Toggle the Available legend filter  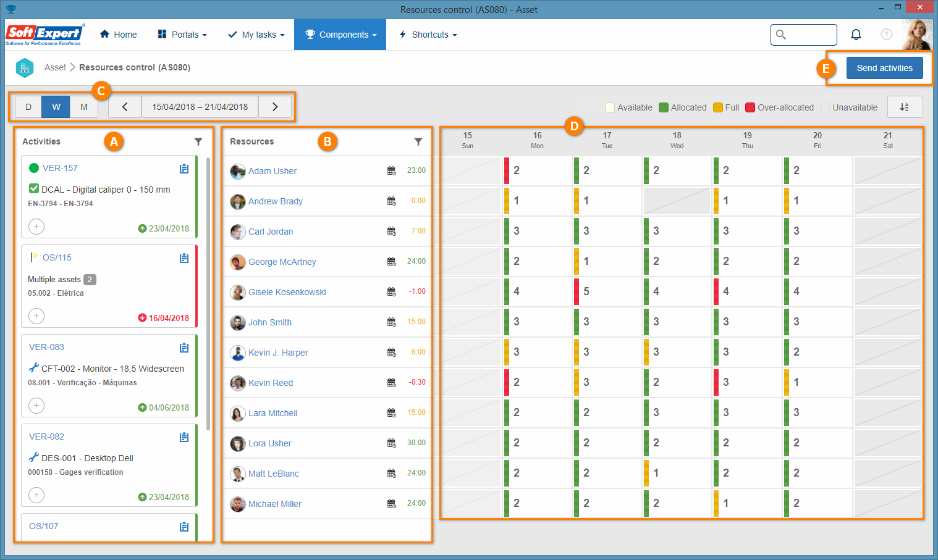[x=628, y=107]
